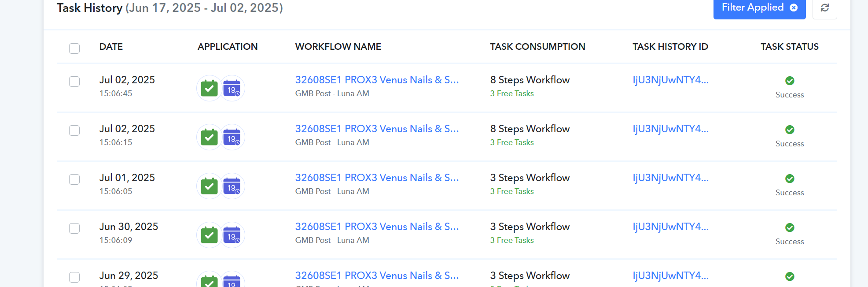Viewport: 868px width, 287px height.
Task: Open task history ID in Jun 30 row
Action: point(671,227)
